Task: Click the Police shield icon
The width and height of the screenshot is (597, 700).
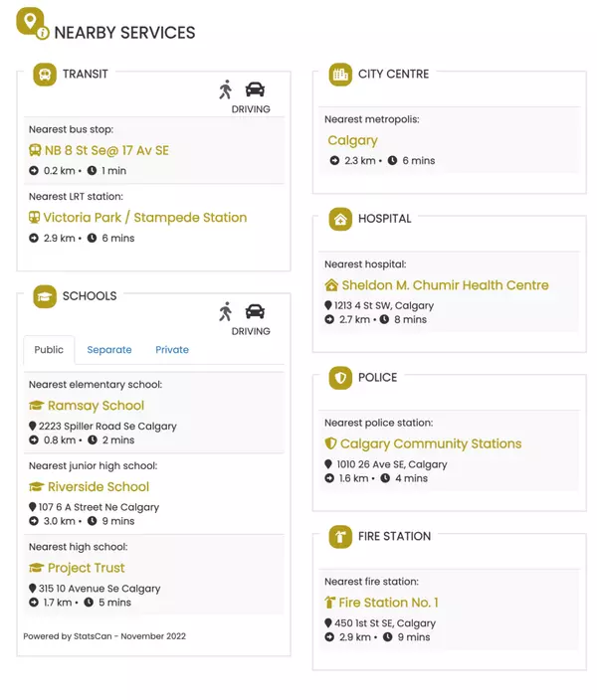Action: (340, 378)
